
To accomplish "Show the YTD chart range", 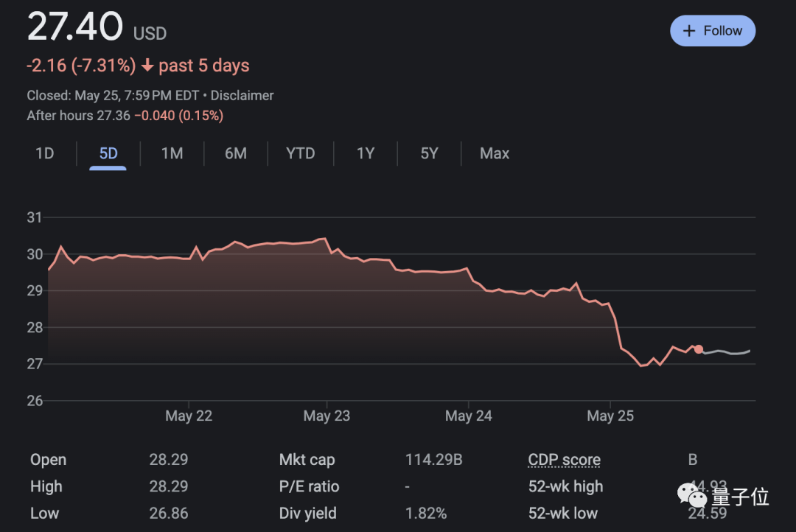I will click(x=301, y=153).
